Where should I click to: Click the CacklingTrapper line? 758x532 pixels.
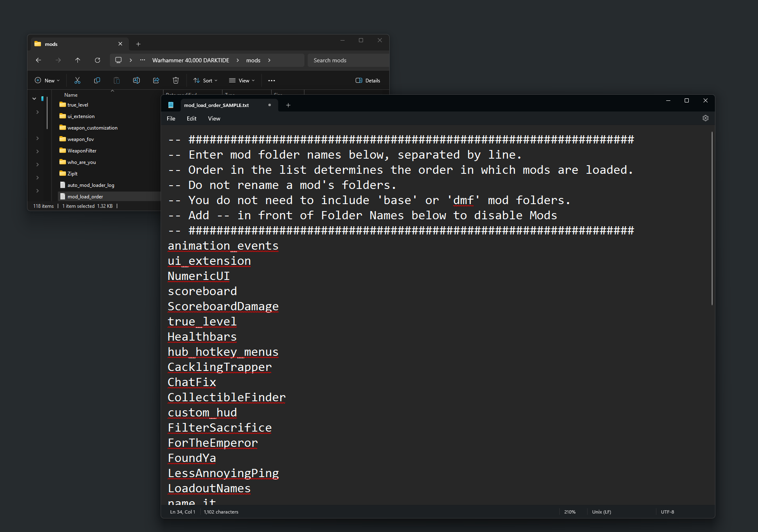tap(220, 367)
